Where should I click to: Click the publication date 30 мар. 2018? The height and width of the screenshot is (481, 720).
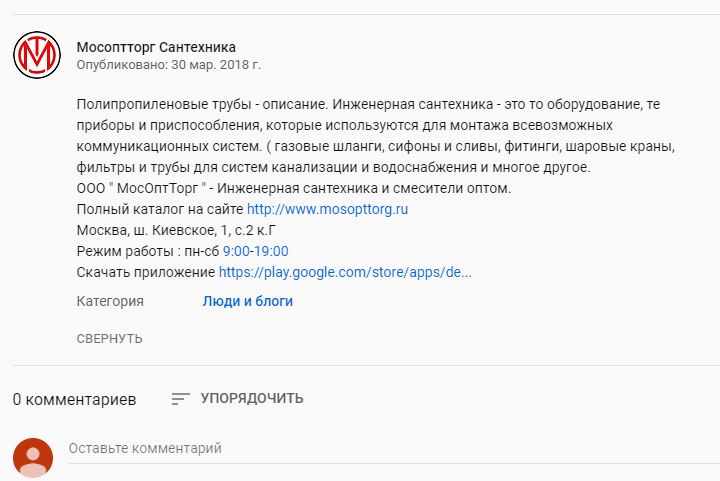(x=216, y=65)
